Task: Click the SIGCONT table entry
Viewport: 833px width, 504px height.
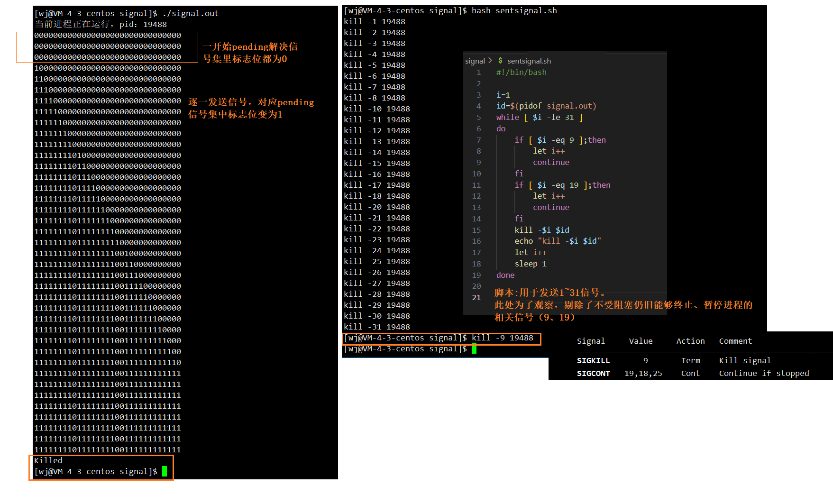Action: tap(594, 373)
